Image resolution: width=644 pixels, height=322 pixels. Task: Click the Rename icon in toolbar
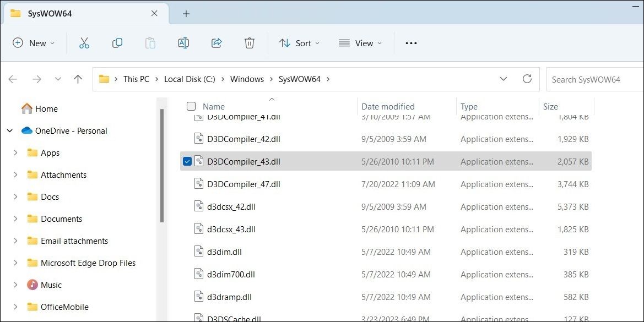[x=183, y=43]
